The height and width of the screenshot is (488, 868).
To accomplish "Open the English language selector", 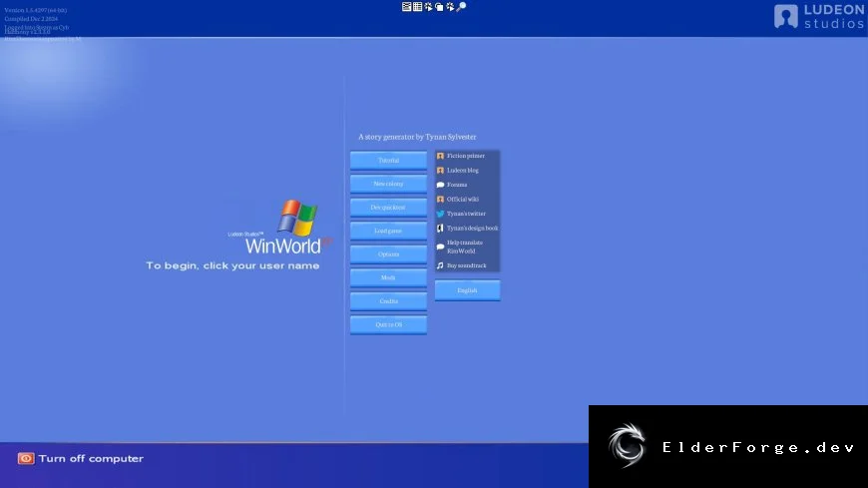I will pos(467,290).
